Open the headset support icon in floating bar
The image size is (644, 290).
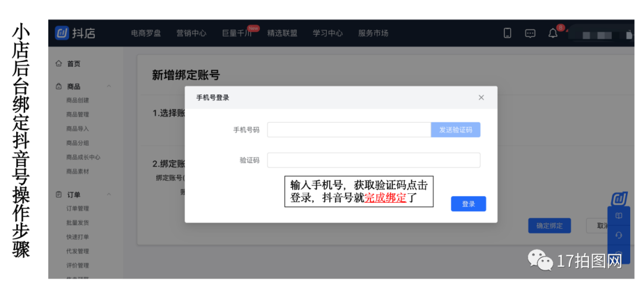click(619, 235)
